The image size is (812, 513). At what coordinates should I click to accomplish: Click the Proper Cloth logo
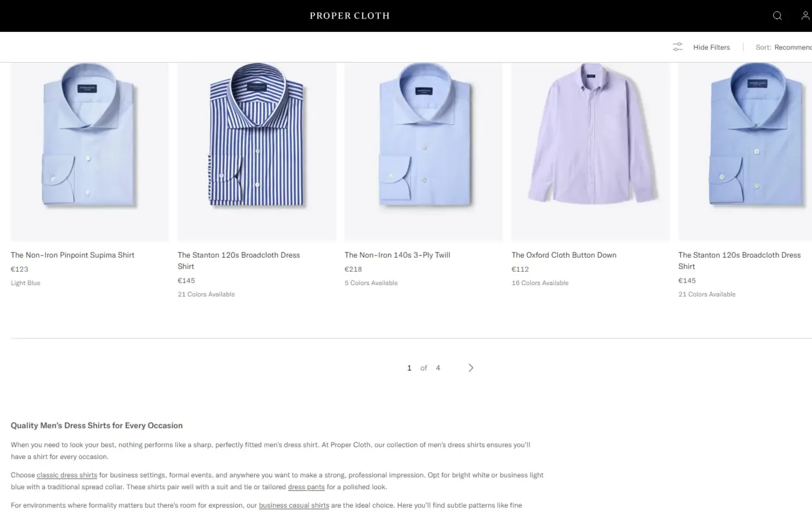[349, 16]
